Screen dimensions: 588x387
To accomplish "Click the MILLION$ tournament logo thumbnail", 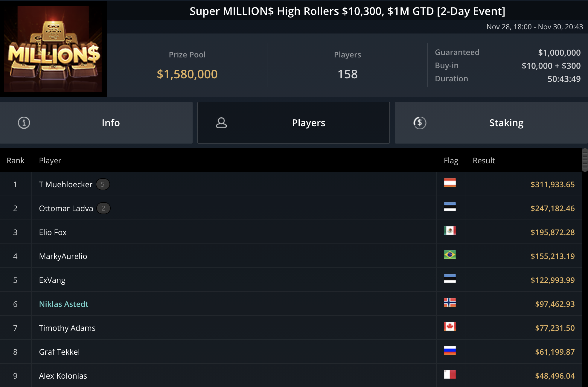I will [54, 49].
